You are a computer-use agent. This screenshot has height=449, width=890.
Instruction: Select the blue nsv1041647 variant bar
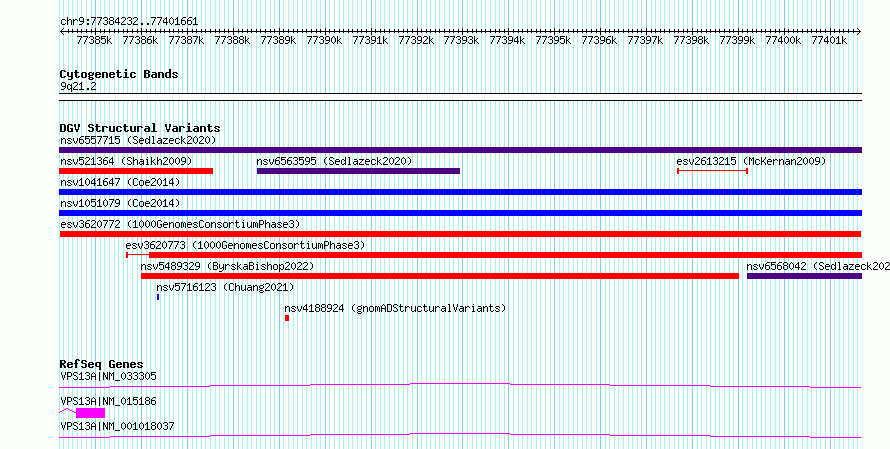460,192
